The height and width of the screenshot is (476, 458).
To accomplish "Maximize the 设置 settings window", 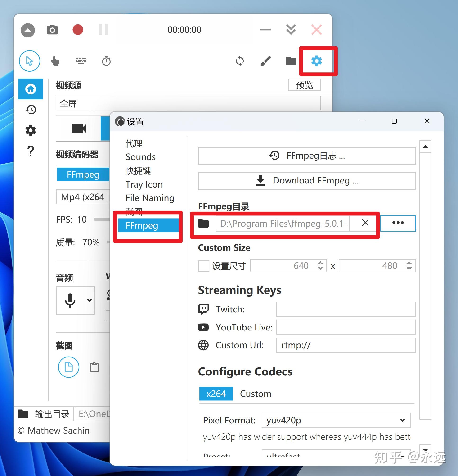I will coord(394,121).
